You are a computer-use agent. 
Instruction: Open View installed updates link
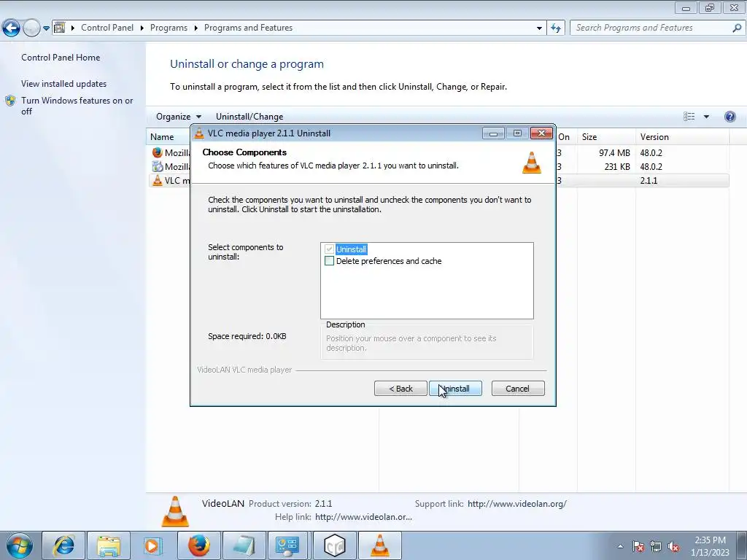(64, 84)
